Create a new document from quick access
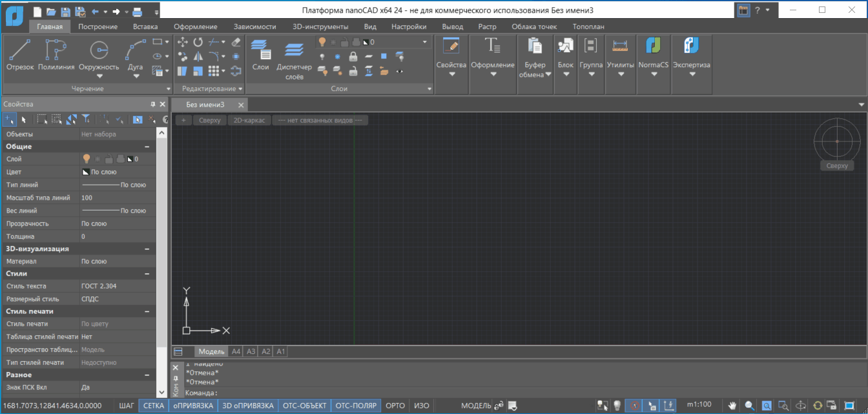Image resolution: width=868 pixels, height=414 pixels. [x=37, y=12]
